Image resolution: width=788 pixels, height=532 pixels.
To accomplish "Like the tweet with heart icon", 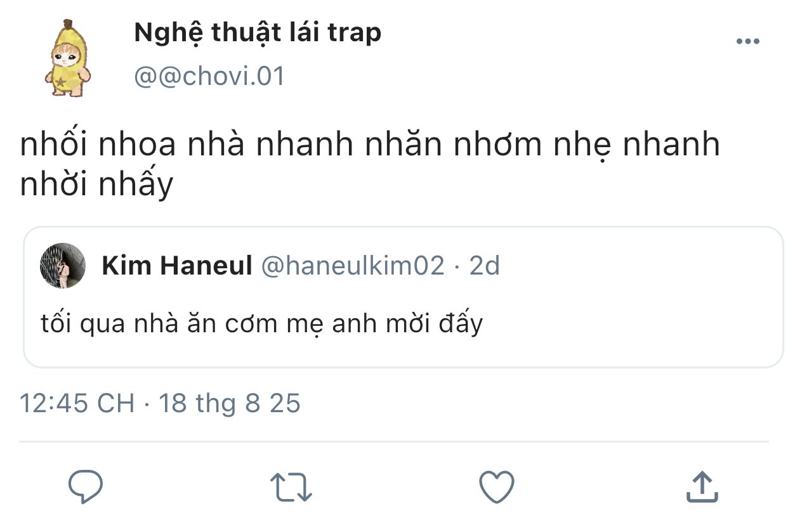I will click(x=496, y=488).
